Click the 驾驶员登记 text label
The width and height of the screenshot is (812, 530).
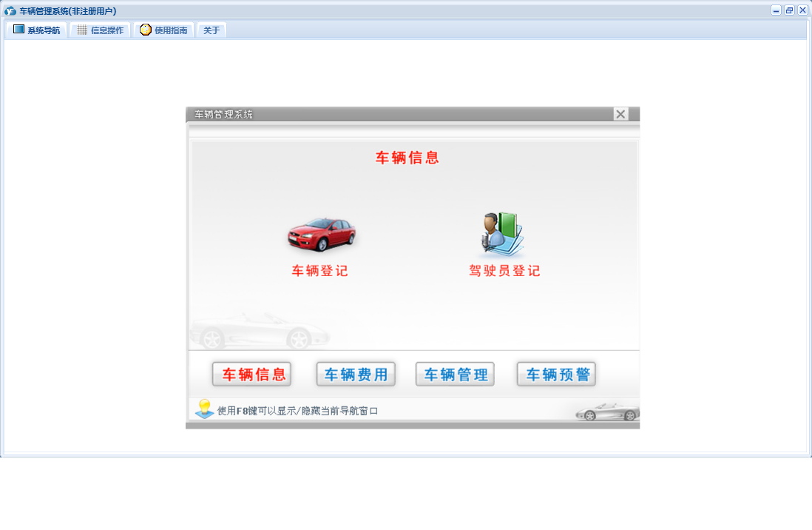(x=504, y=271)
